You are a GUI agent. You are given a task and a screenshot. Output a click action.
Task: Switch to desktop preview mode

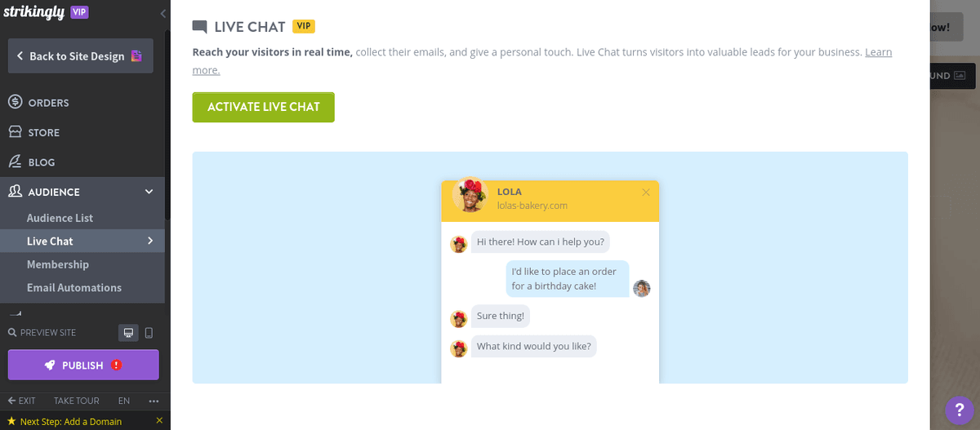(x=128, y=333)
